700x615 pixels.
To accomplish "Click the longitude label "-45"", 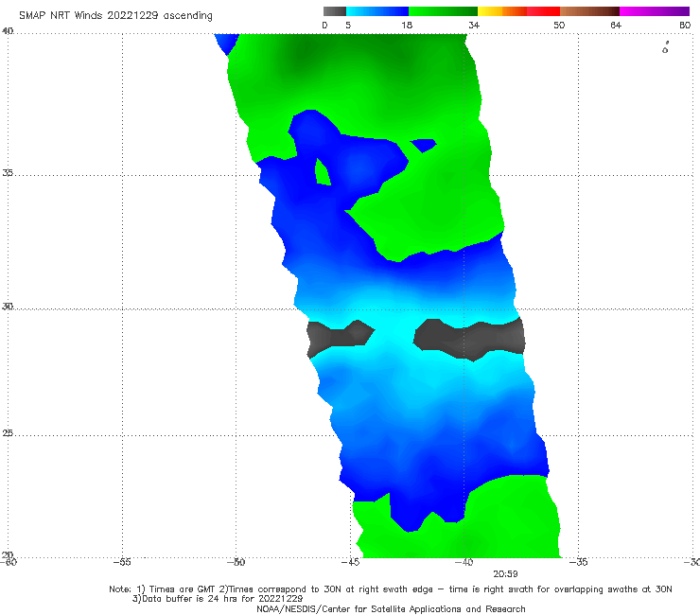I will click(x=350, y=562).
